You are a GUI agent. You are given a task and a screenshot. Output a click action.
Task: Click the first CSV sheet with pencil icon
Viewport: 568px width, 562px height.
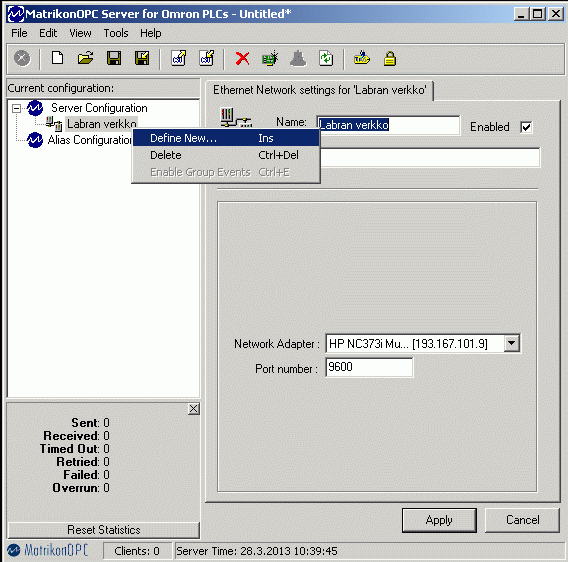click(x=179, y=58)
